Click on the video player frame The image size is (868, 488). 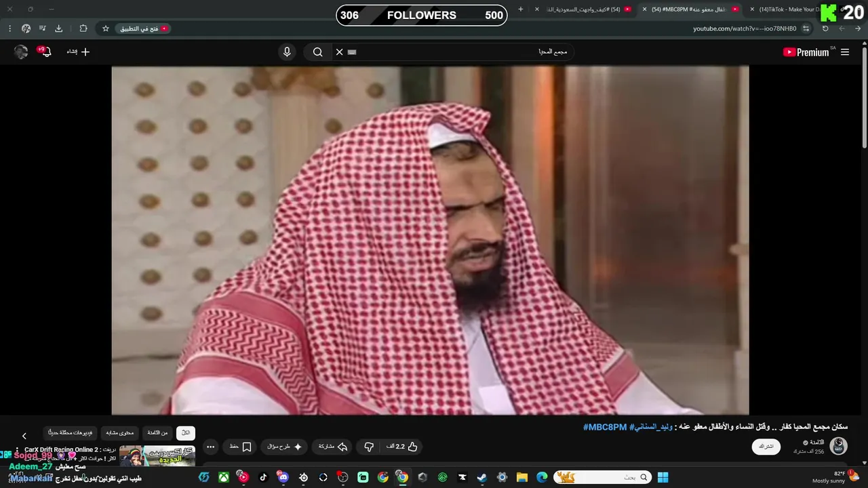[430, 240]
